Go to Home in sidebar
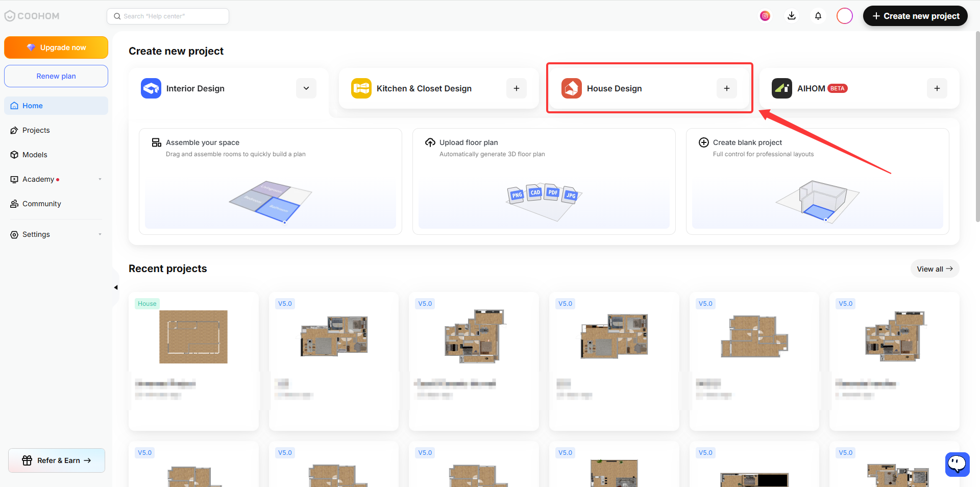This screenshot has width=980, height=487. tap(56, 106)
